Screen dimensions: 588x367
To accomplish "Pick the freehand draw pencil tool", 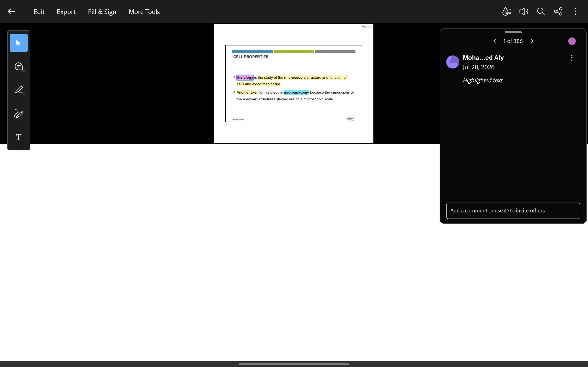I will click(19, 114).
